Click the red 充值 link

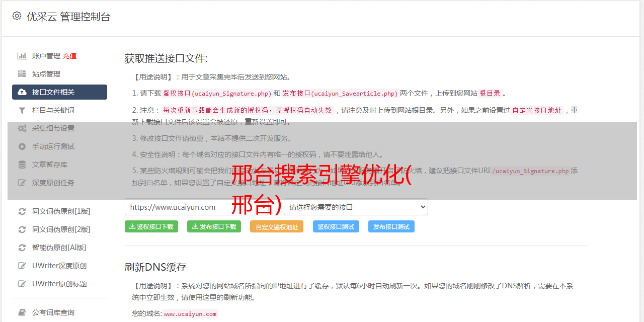coord(69,56)
